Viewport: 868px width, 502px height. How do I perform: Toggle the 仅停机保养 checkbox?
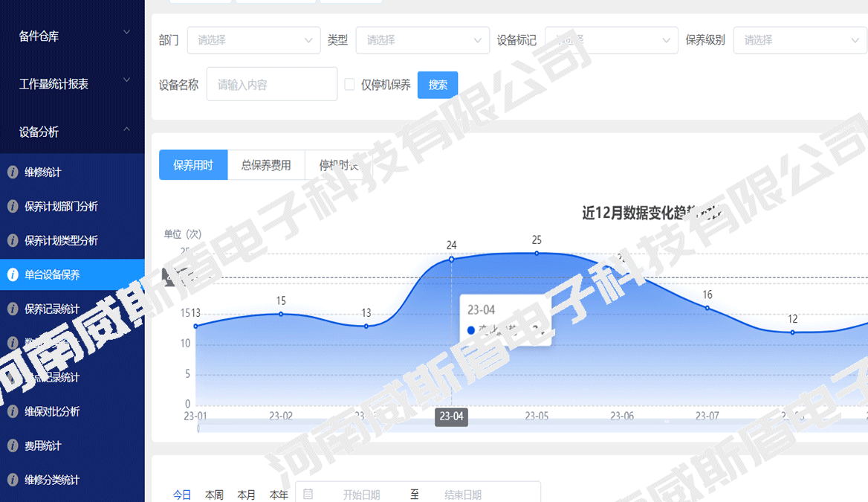pyautogui.click(x=349, y=84)
